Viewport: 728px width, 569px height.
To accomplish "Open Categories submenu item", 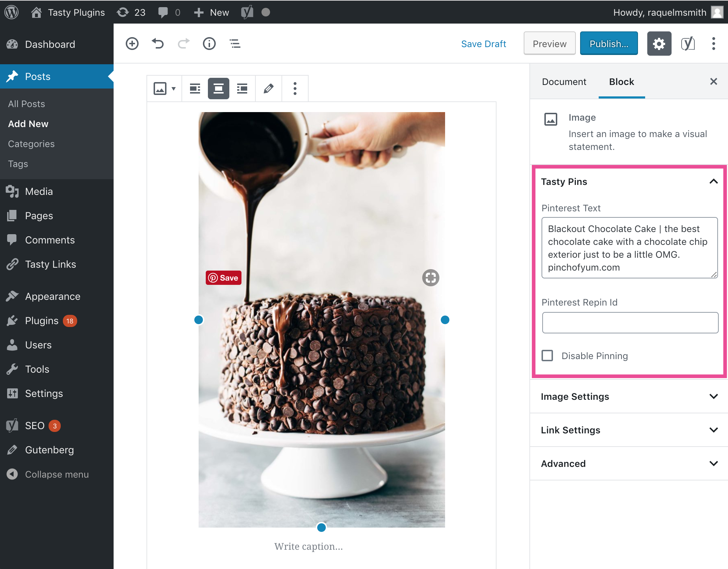I will pos(31,144).
